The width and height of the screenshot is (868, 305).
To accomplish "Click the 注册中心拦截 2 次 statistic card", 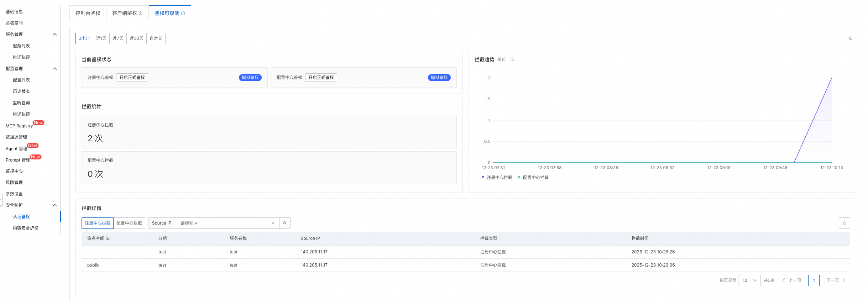I will point(269,132).
